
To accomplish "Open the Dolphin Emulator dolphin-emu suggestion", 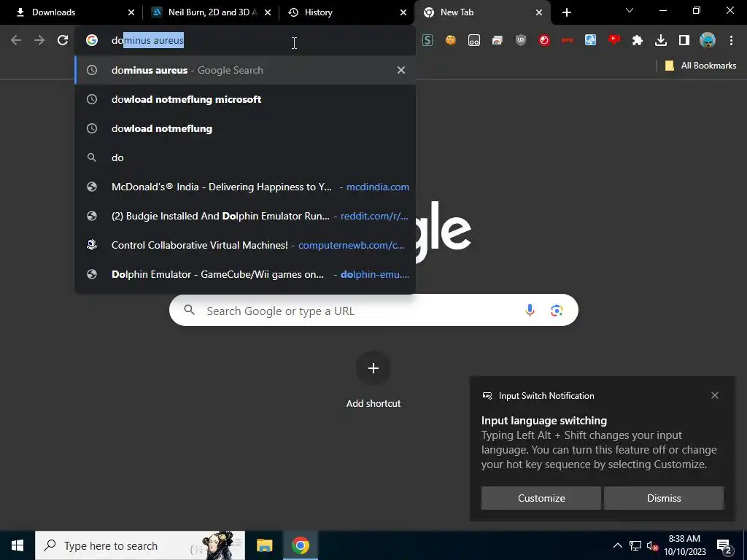I will (x=245, y=274).
